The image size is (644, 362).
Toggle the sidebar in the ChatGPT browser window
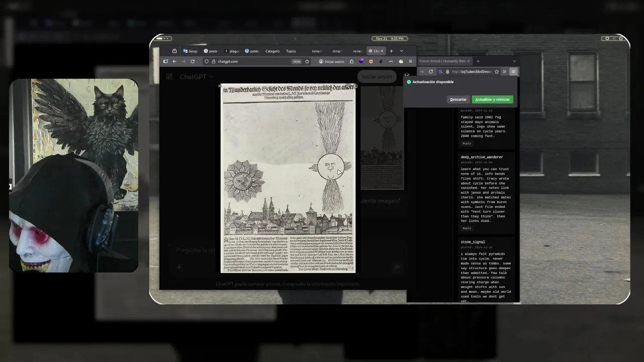tap(165, 61)
